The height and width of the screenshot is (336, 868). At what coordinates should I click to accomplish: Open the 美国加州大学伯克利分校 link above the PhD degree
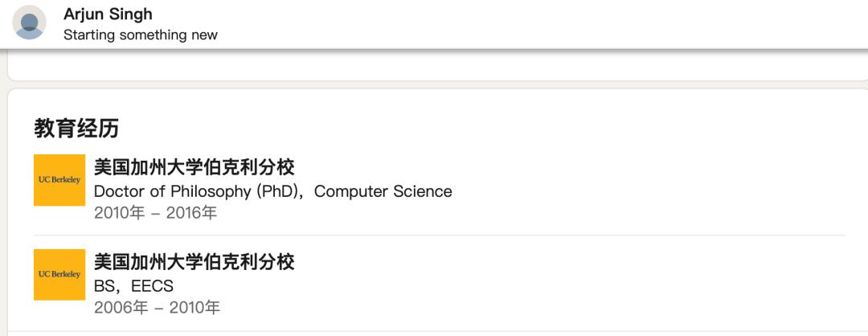[194, 166]
